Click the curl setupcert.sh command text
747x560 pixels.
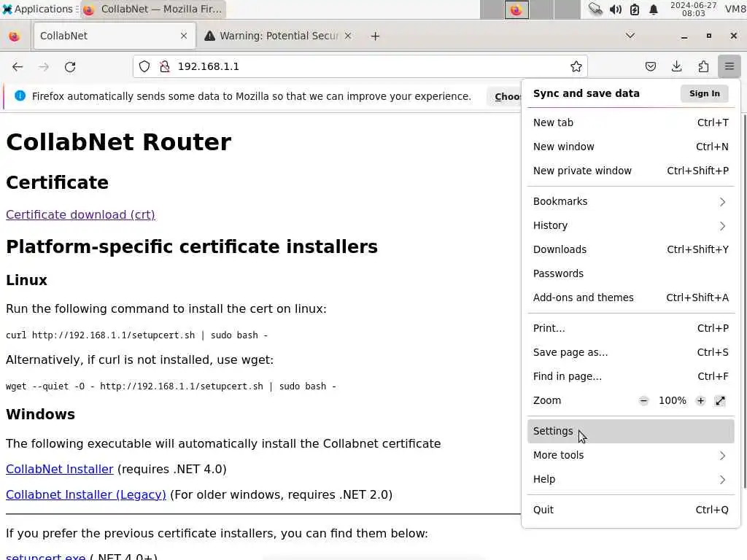click(x=136, y=335)
